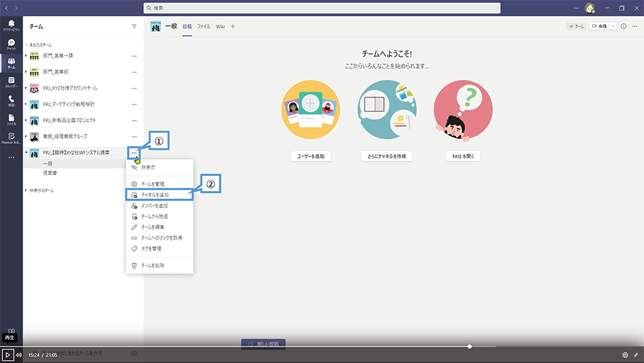The height and width of the screenshot is (363, 644).
Task: Click the filter icon beside the チーム header
Action: (134, 26)
